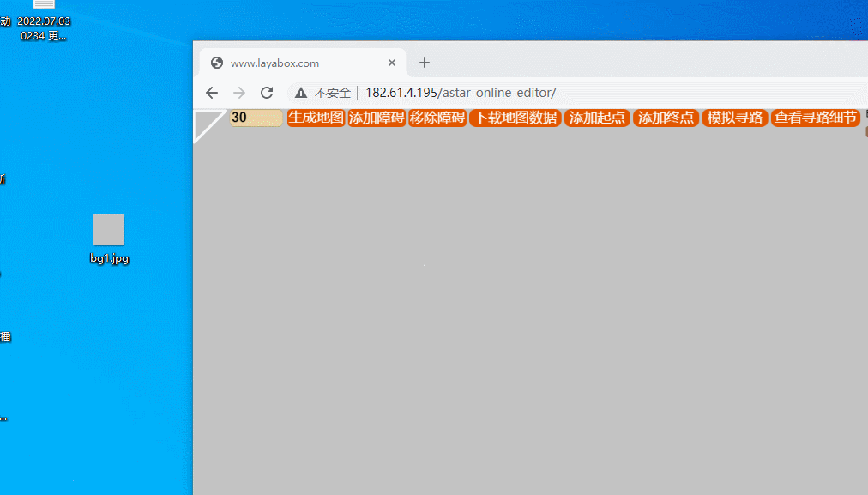Click the 不安全 site security warning icon
This screenshot has height=495, width=868.
click(300, 93)
